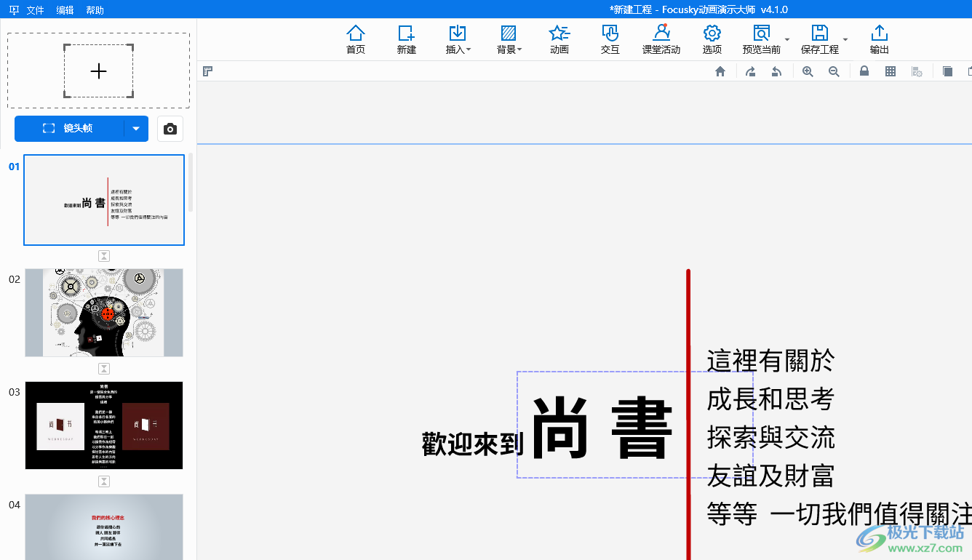Toggle the lock icon in canvas toolbar
Viewport: 972px width, 560px height.
coord(864,71)
